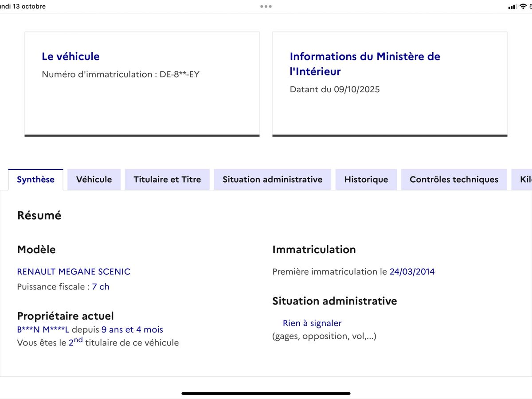The width and height of the screenshot is (532, 399).
Task: Open the Historique tab
Action: pos(366,180)
